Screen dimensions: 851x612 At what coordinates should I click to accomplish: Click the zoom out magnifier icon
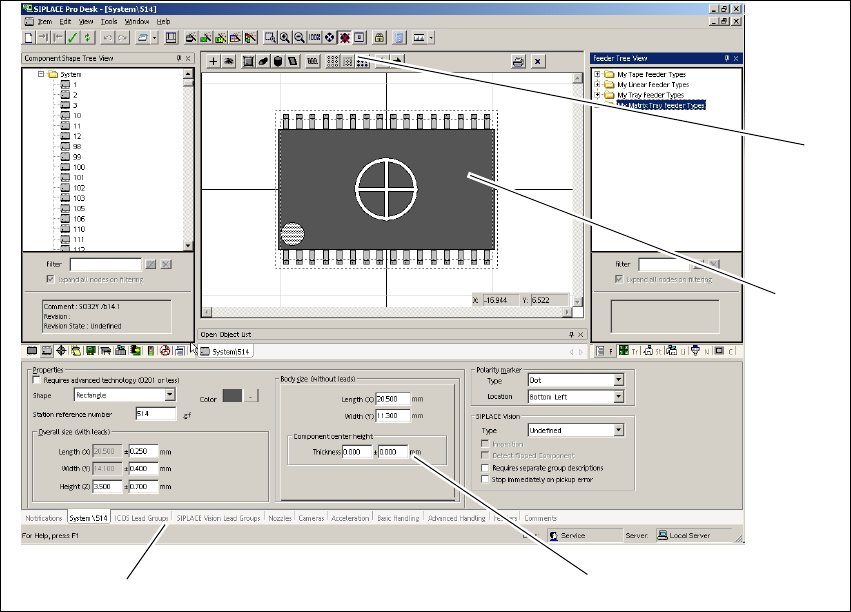coord(299,38)
